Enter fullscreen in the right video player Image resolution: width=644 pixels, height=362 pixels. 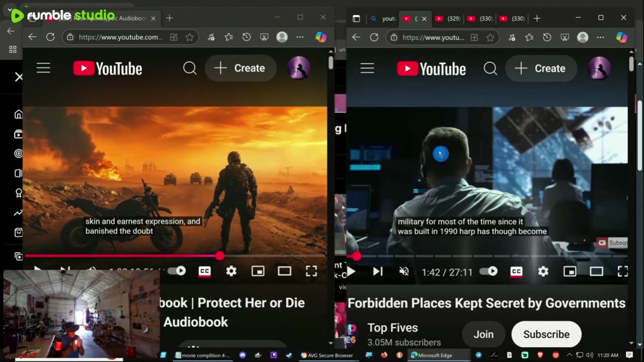[622, 271]
